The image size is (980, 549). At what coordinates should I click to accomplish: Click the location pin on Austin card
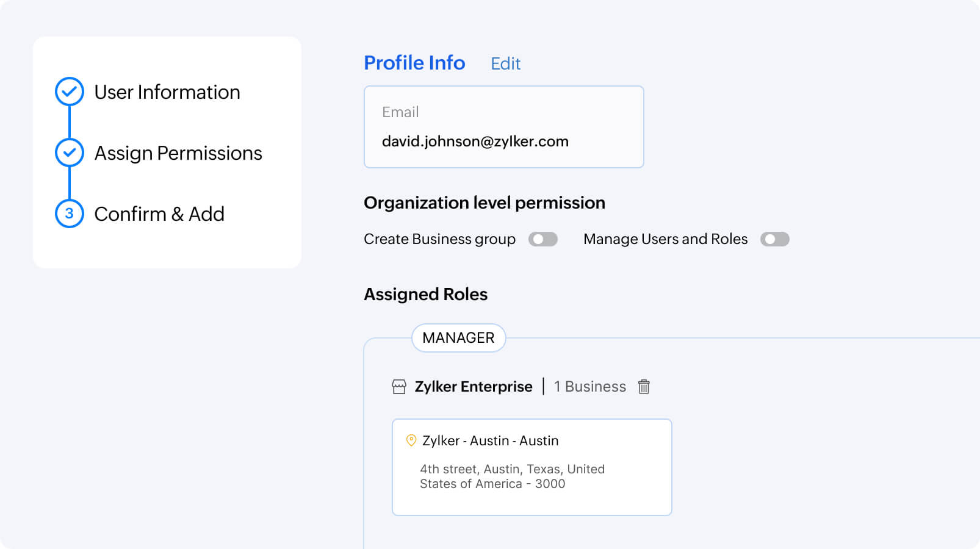pos(411,440)
